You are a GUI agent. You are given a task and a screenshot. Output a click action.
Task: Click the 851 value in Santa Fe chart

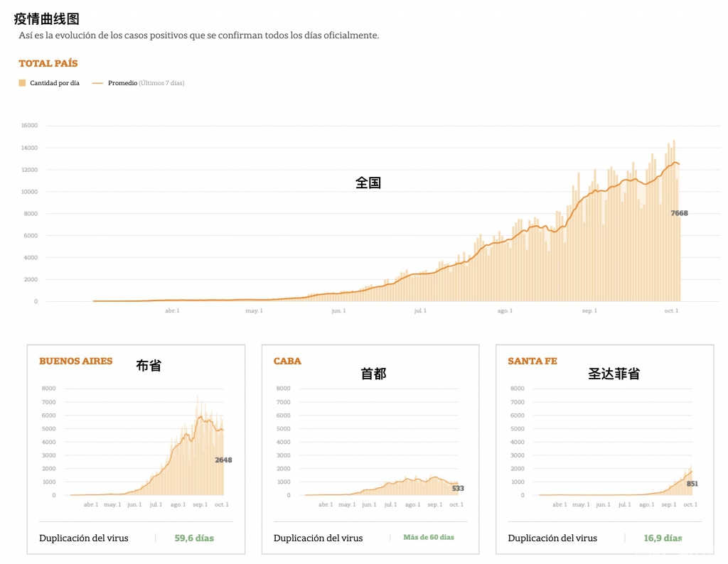pyautogui.click(x=692, y=484)
